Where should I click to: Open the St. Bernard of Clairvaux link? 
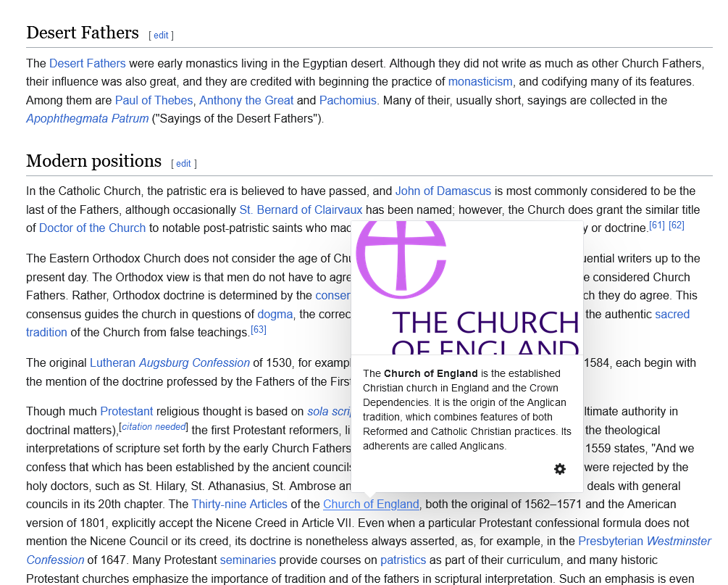click(301, 210)
